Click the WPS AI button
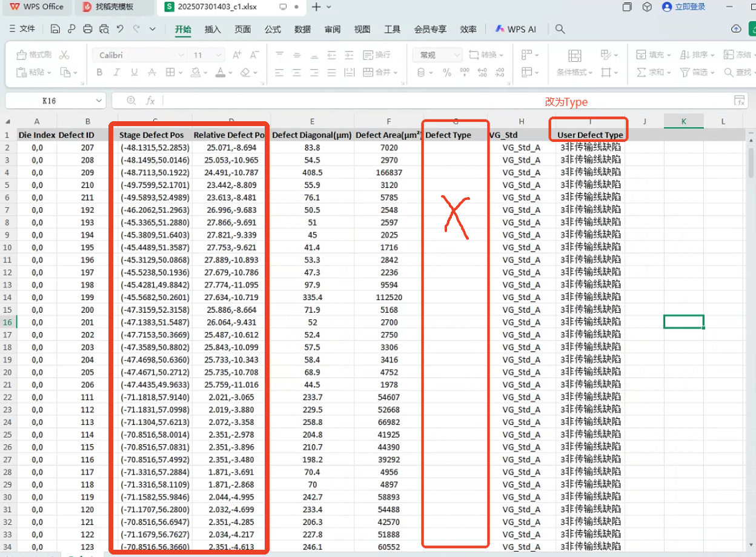Image resolution: width=756 pixels, height=557 pixels. pyautogui.click(x=516, y=29)
